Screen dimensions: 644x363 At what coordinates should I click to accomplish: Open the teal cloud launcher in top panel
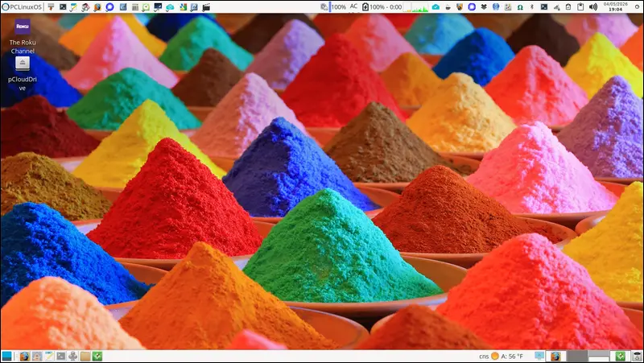point(170,7)
